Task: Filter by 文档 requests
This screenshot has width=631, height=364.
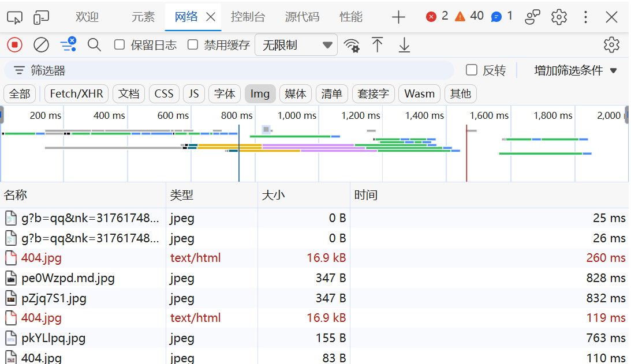Action: click(129, 93)
